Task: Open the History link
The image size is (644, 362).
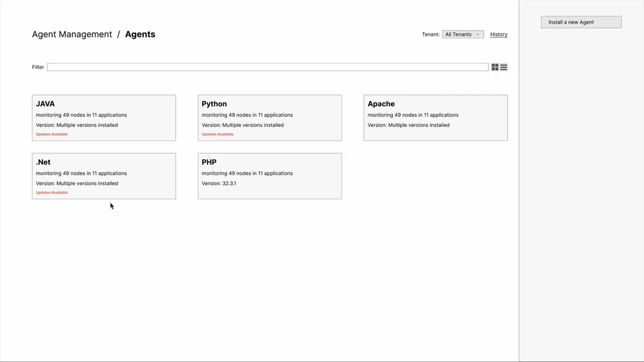Action: tap(499, 34)
